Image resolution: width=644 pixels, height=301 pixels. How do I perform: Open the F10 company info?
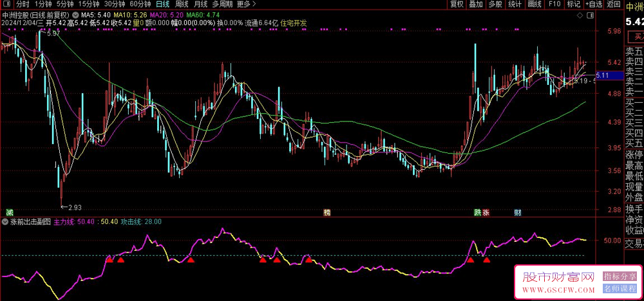pos(553,4)
